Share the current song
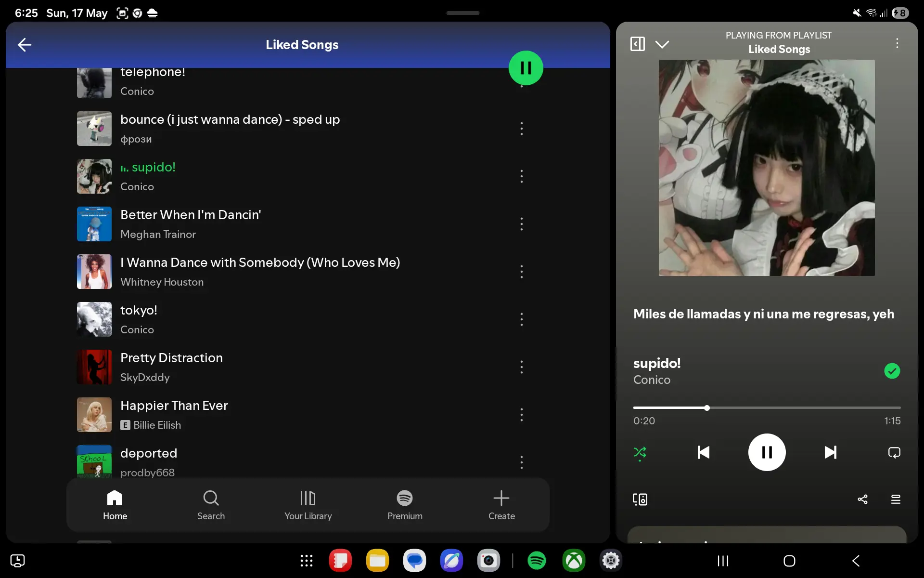924x578 pixels. pyautogui.click(x=862, y=499)
